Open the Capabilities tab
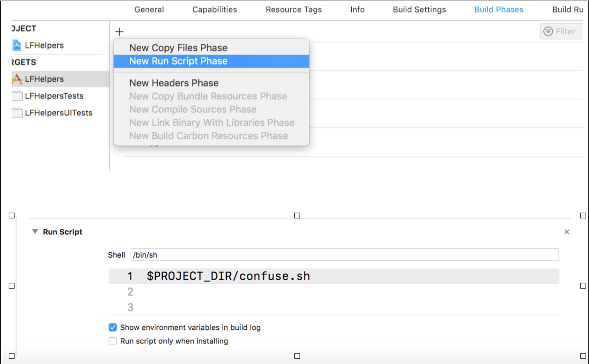 [x=215, y=9]
